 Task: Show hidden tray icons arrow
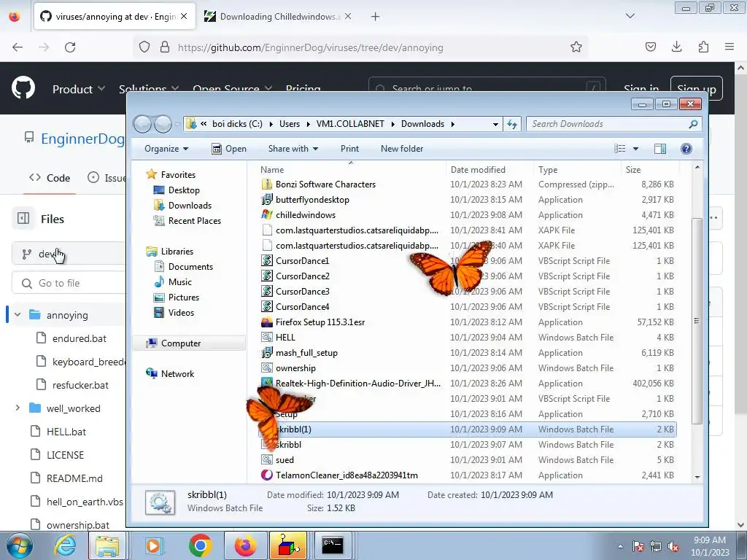[x=620, y=546]
